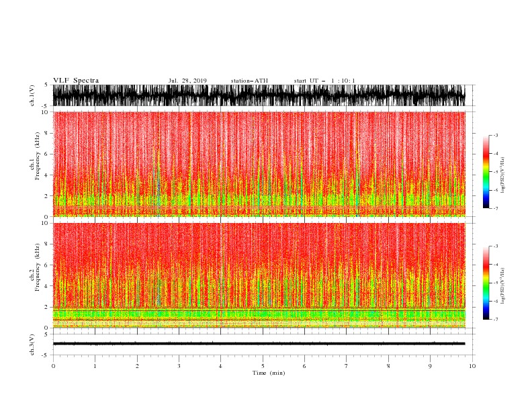Click time axis tick label "2"
The image size is (532, 411).
click(137, 366)
